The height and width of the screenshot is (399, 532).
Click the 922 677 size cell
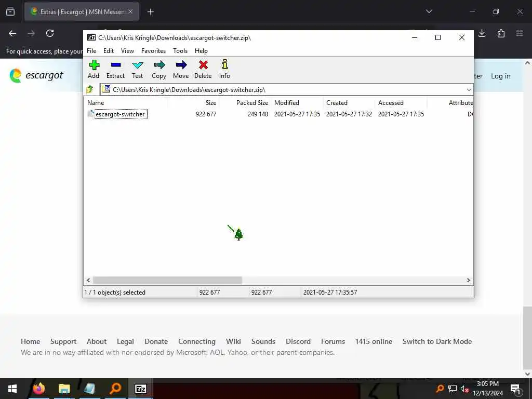click(x=206, y=114)
